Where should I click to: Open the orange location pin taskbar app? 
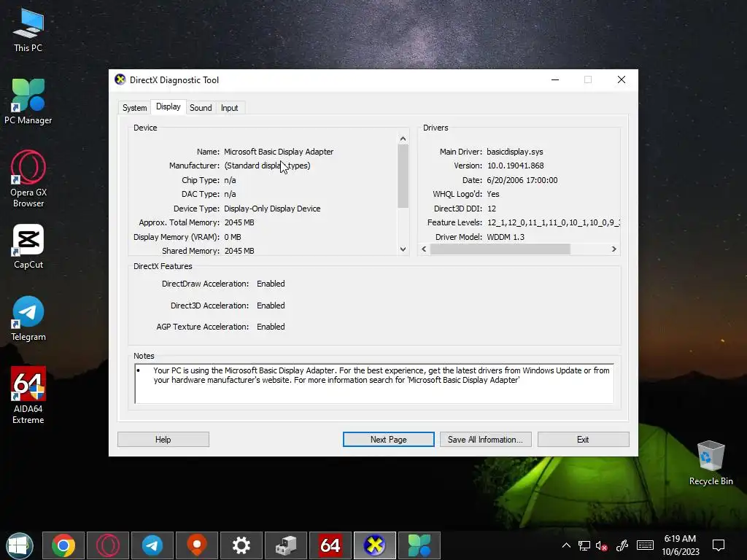[197, 545]
